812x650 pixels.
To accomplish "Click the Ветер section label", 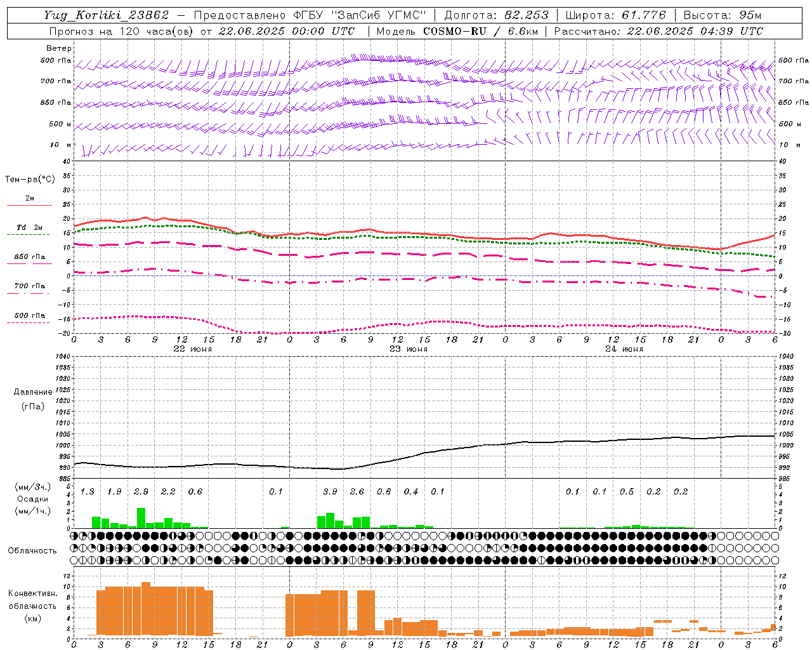I will click(x=58, y=48).
